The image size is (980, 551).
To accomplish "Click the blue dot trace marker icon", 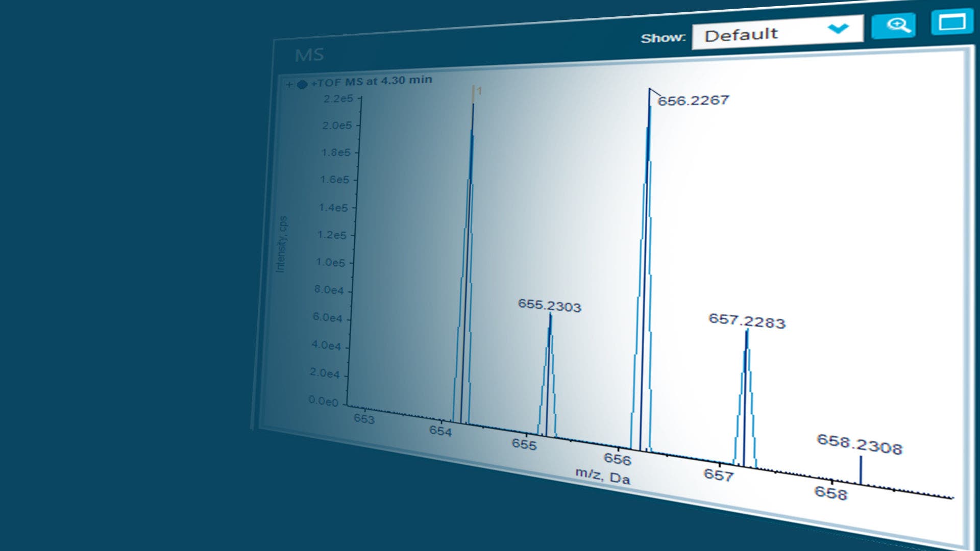I will click(x=302, y=84).
